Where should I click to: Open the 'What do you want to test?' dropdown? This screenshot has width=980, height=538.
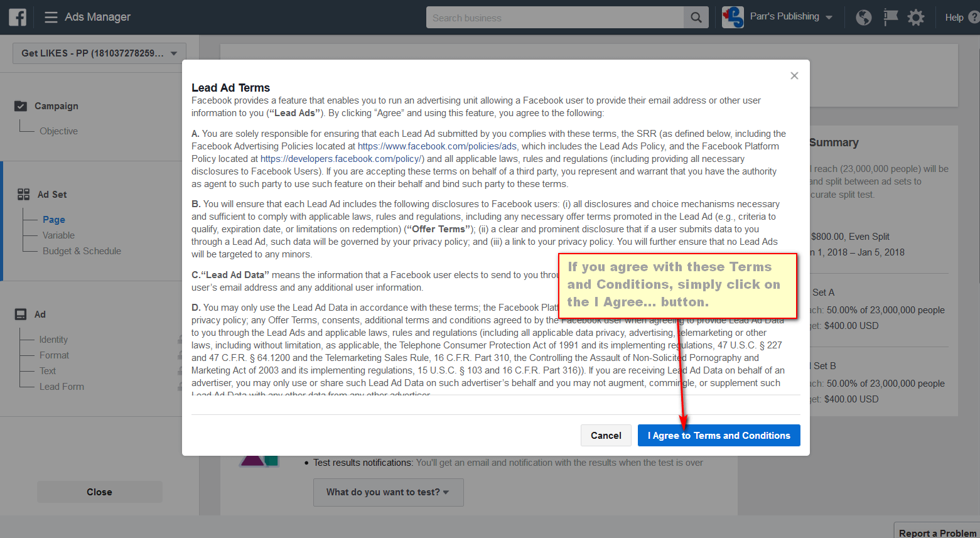(389, 492)
